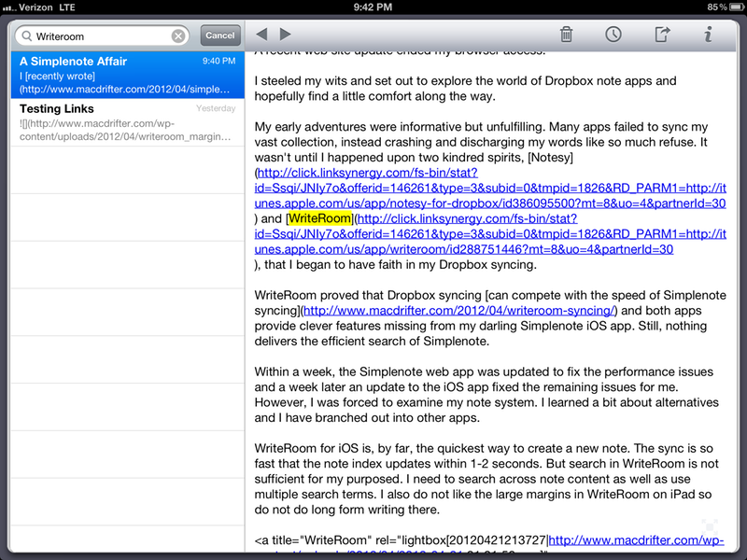This screenshot has height=560, width=747.
Task: Tap the highlighted WriteRoom search match
Action: click(320, 218)
